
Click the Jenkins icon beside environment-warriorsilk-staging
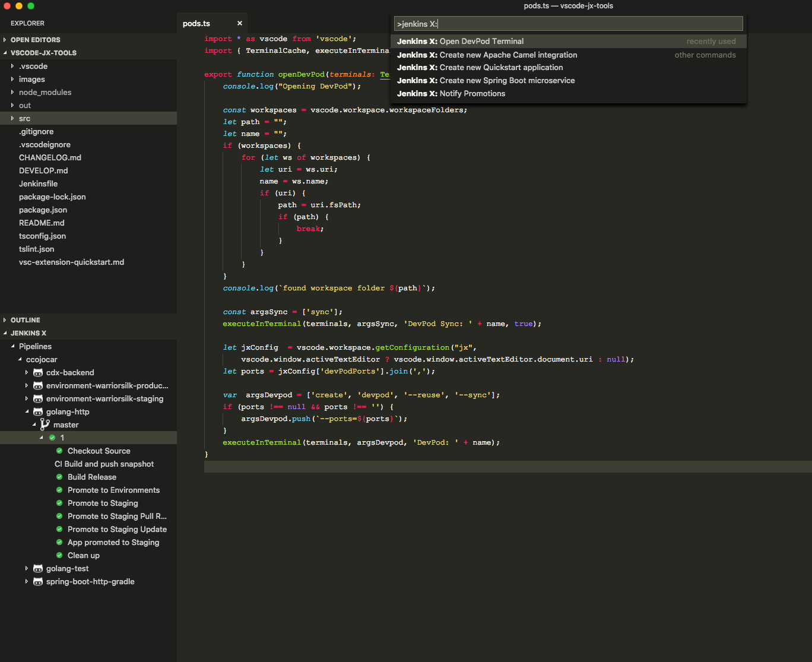pyautogui.click(x=38, y=398)
